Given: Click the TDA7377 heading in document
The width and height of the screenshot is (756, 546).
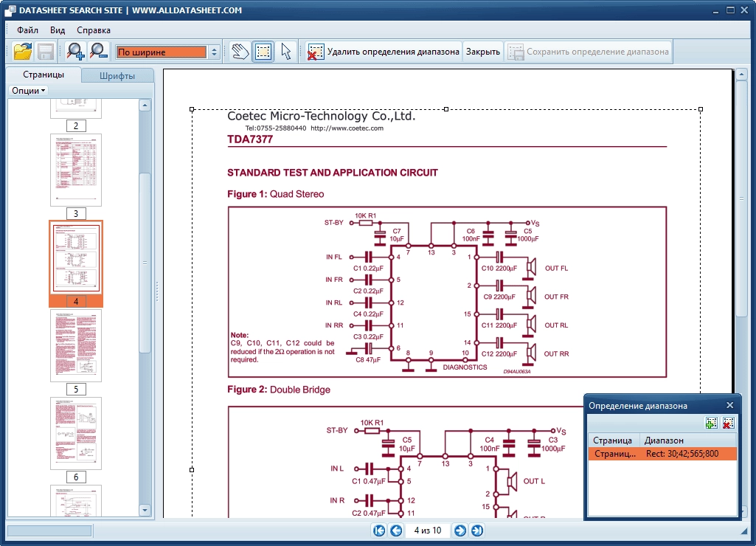Looking at the screenshot, I should tap(250, 139).
